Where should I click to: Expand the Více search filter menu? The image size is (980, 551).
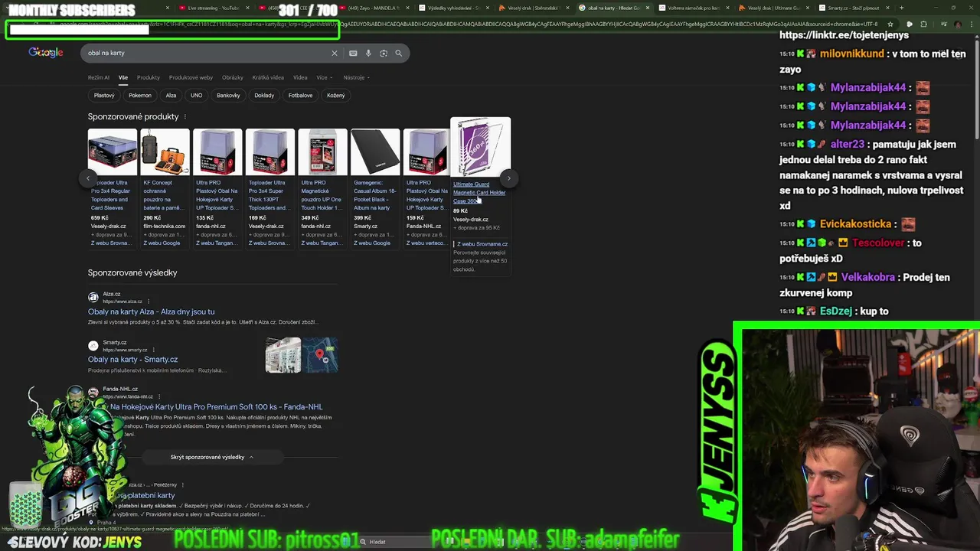[324, 77]
